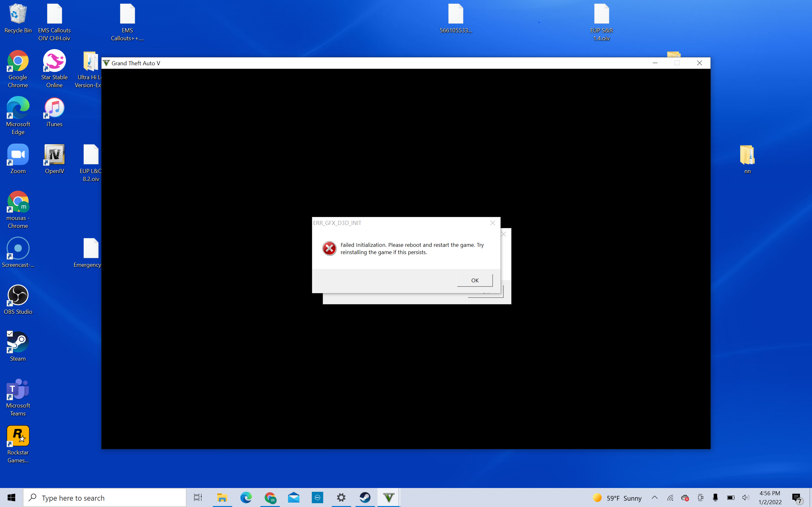Open the Zoom desktop shortcut
The width and height of the screenshot is (812, 507).
click(18, 155)
